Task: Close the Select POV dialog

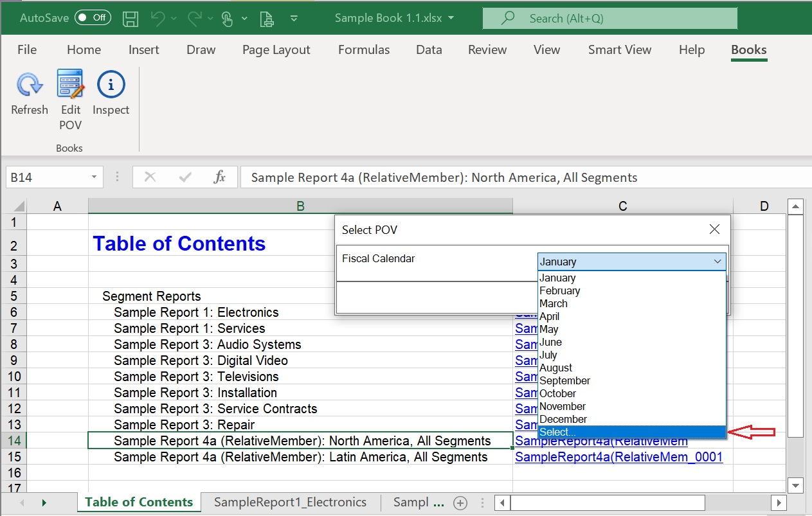Action: [x=714, y=229]
